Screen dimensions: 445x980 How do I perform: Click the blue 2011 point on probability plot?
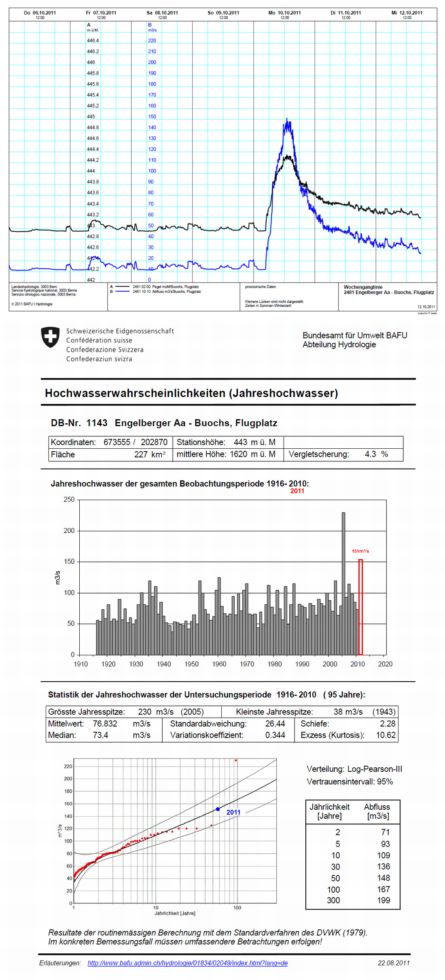[x=218, y=809]
